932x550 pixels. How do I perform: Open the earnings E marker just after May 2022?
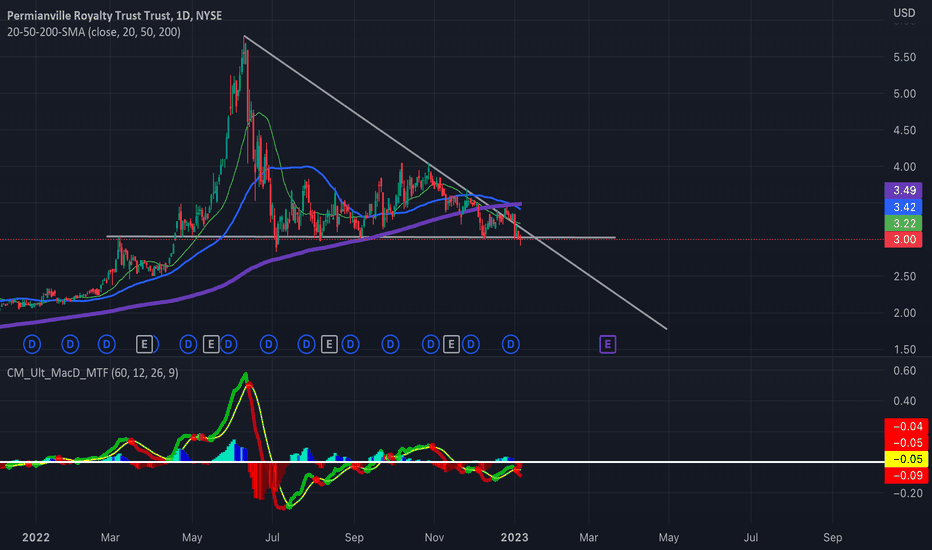click(210, 344)
